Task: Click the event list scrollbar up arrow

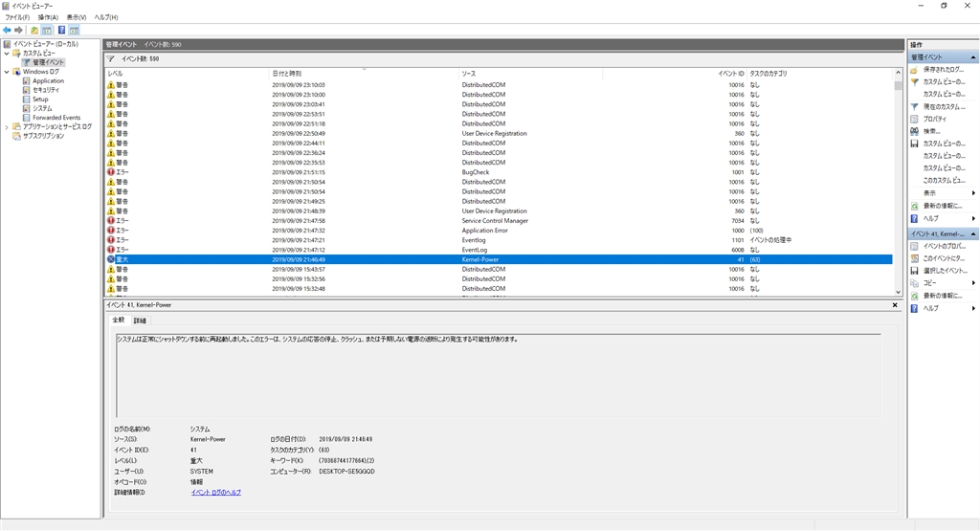Action: click(898, 74)
